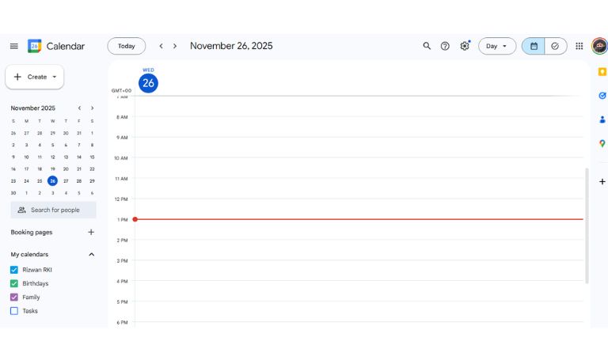This screenshot has height=364, width=608.
Task: Click the red current-time indicator dot
Action: 135,219
